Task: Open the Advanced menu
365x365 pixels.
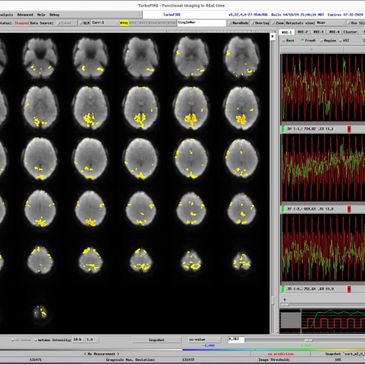Action: pyautogui.click(x=25, y=15)
